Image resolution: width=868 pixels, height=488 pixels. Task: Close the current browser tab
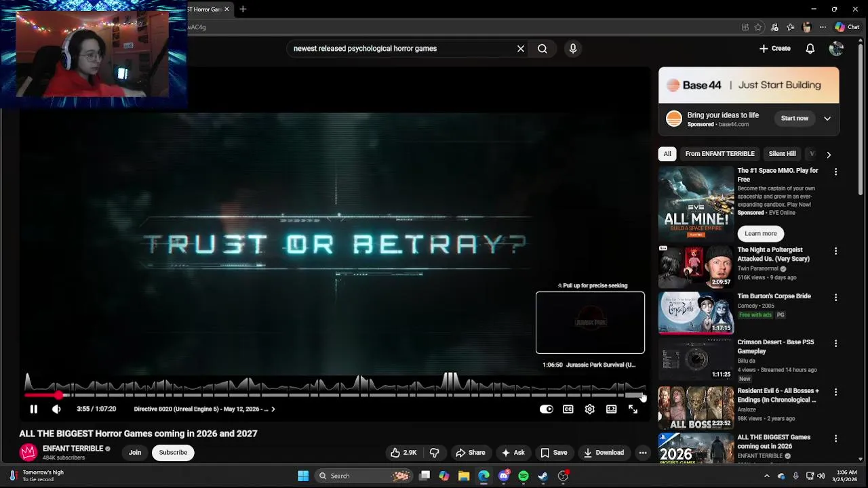click(226, 9)
